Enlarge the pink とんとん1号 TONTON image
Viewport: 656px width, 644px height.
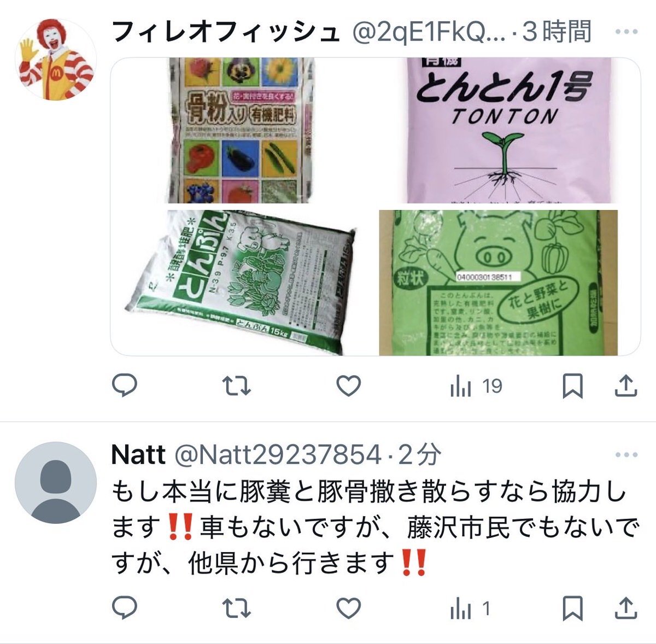508,130
